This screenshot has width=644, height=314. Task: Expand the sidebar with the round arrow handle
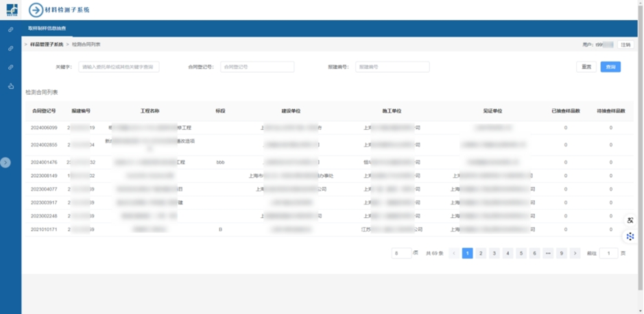click(x=5, y=162)
